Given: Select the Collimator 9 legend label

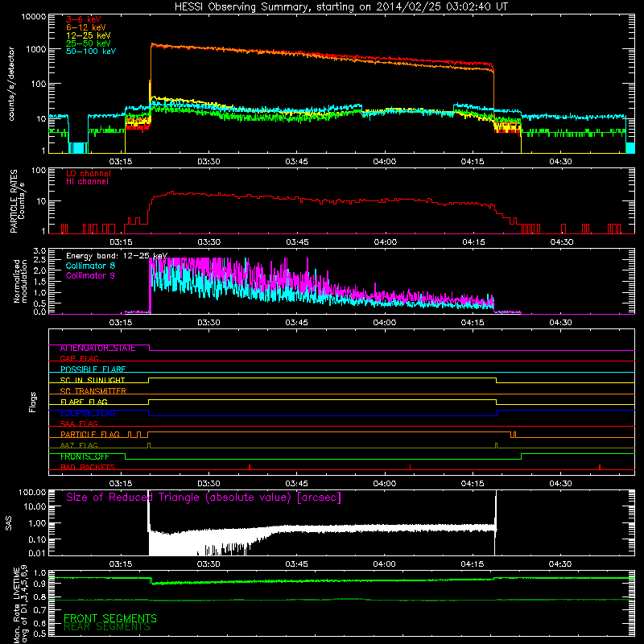Looking at the screenshot, I should [x=90, y=275].
